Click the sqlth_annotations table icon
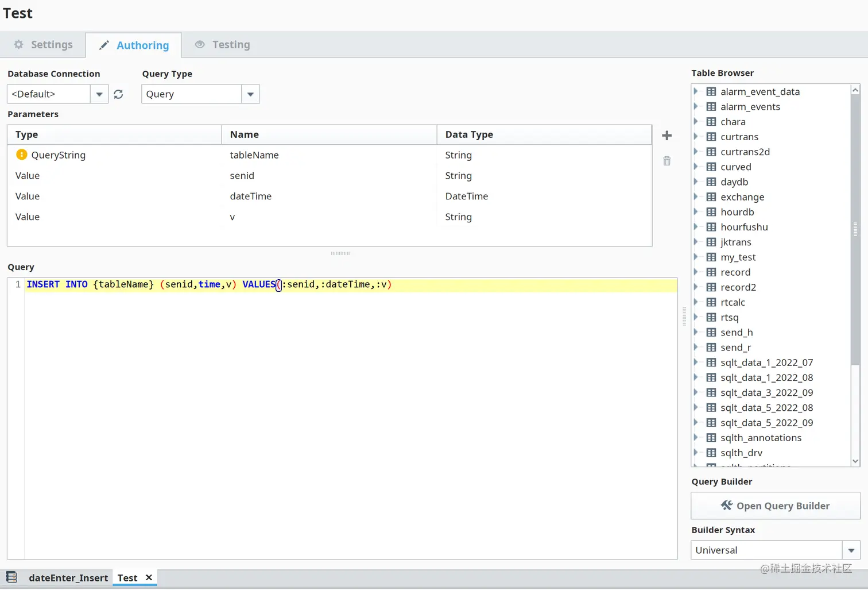The width and height of the screenshot is (868, 590). tap(711, 438)
